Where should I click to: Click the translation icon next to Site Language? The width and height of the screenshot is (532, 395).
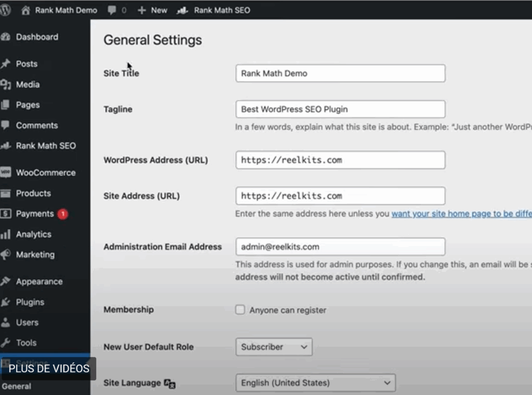tap(170, 384)
